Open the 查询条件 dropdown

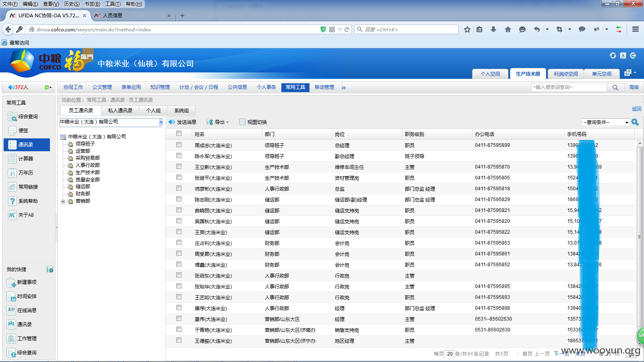tap(606, 122)
